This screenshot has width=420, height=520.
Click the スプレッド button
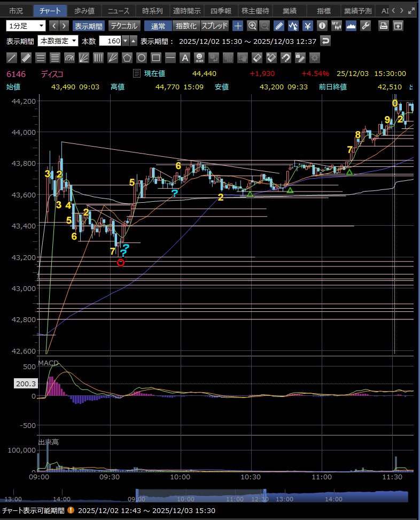pyautogui.click(x=215, y=26)
